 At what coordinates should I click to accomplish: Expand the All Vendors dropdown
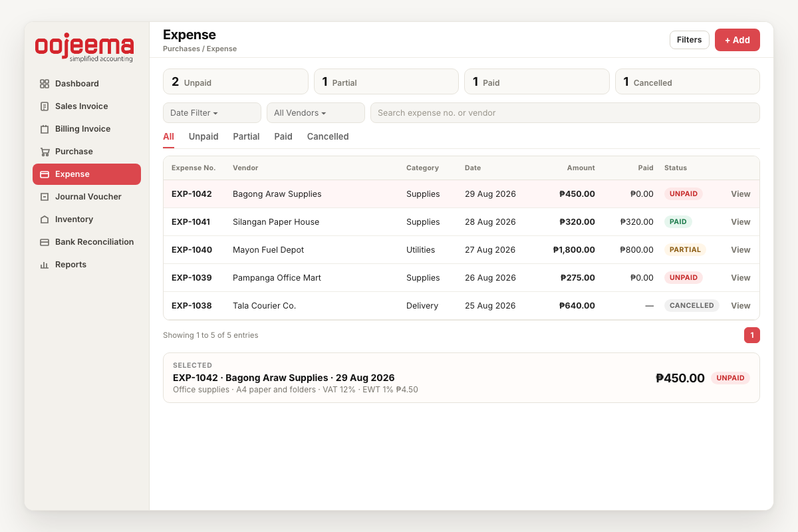tap(316, 113)
